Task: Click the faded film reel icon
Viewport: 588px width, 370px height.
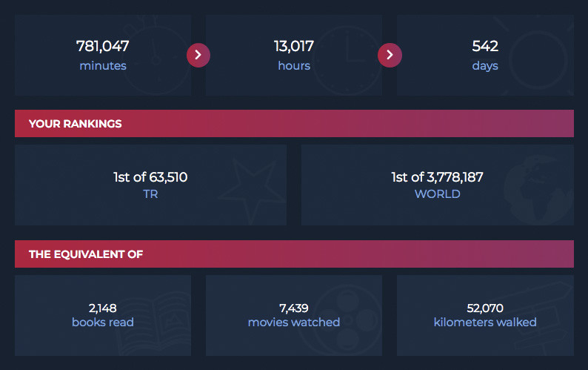Action: coord(345,320)
